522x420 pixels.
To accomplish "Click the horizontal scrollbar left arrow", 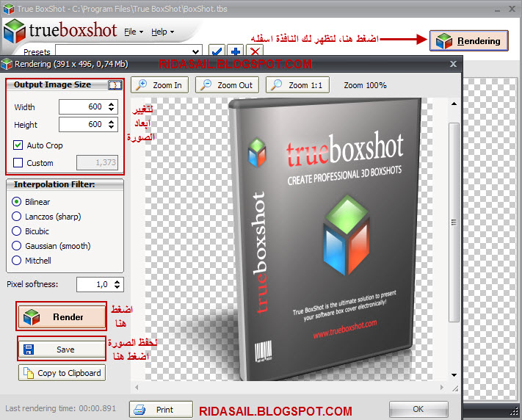I will click(137, 388).
